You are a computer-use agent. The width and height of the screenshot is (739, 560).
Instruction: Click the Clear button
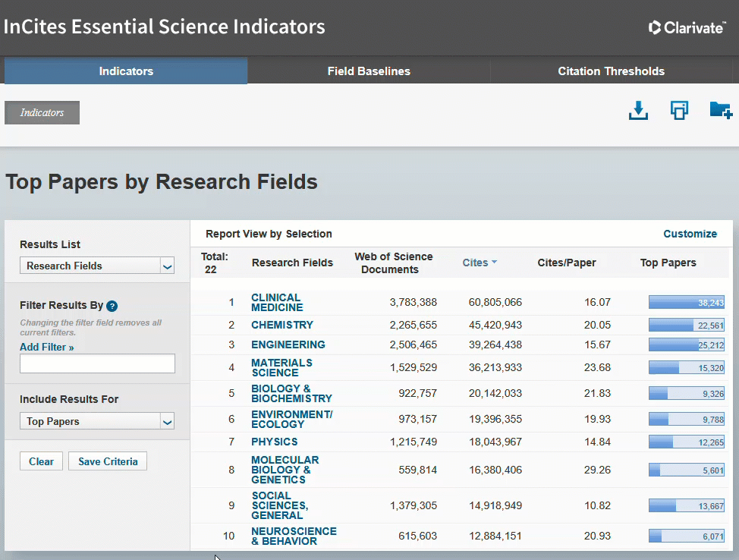pyautogui.click(x=41, y=461)
